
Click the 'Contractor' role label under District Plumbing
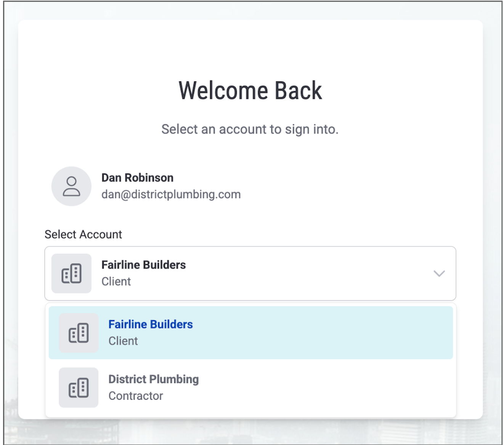(x=136, y=396)
